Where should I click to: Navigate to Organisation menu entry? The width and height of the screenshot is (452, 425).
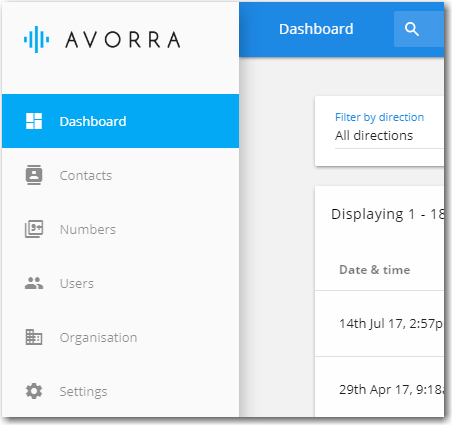point(98,338)
